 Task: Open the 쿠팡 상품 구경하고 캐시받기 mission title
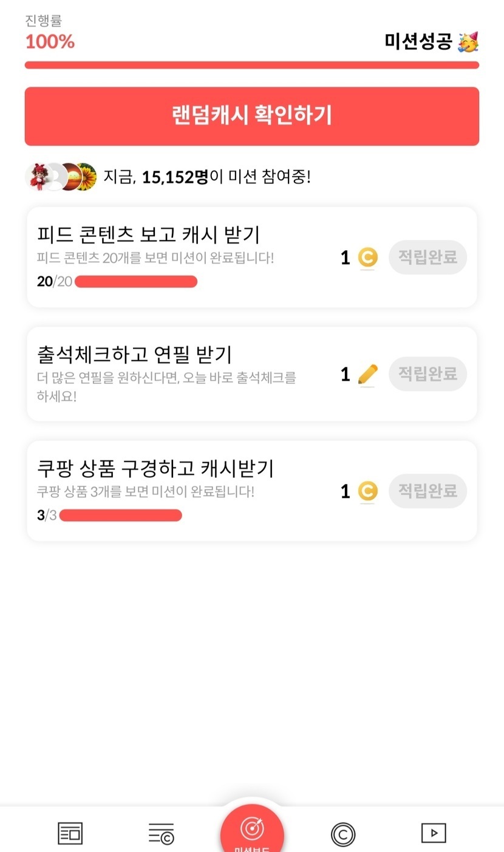pos(155,469)
